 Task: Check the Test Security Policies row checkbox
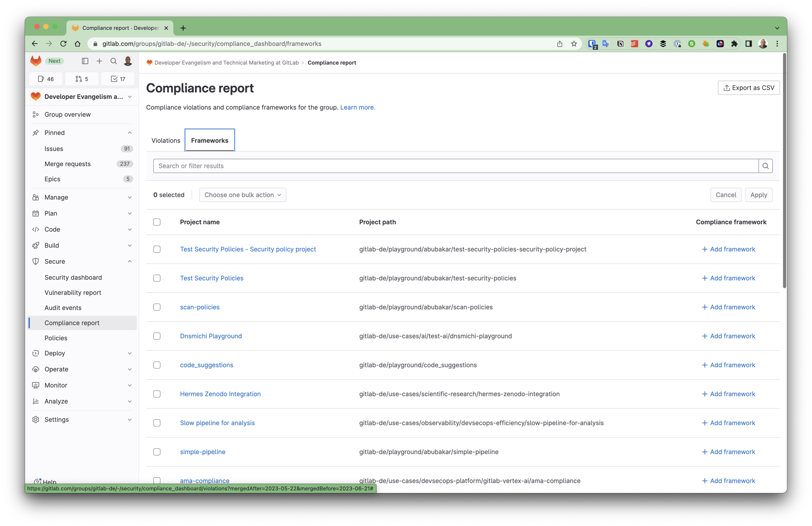(x=157, y=278)
